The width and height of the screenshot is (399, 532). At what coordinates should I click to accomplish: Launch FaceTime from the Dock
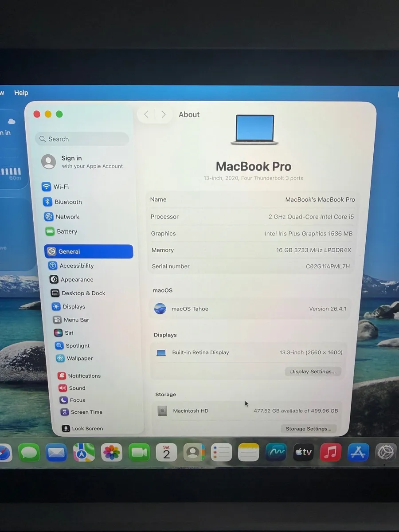[139, 453]
